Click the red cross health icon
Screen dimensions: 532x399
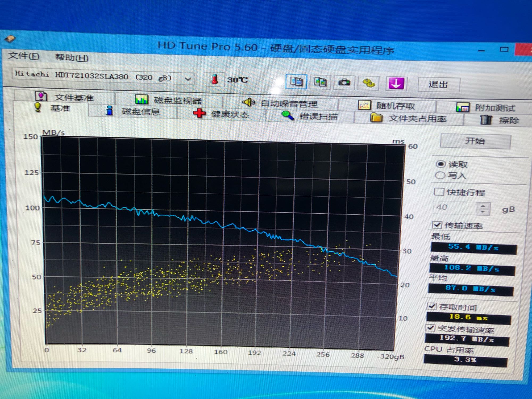pos(199,113)
